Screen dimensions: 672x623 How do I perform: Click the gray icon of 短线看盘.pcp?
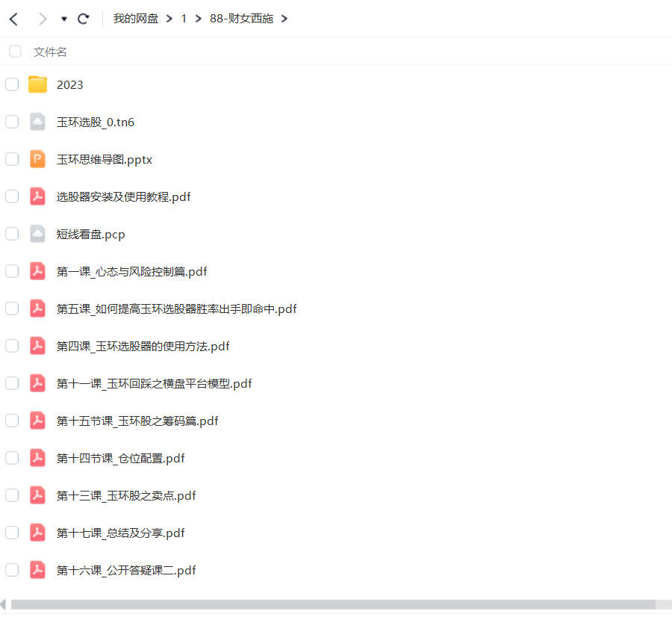(x=38, y=234)
